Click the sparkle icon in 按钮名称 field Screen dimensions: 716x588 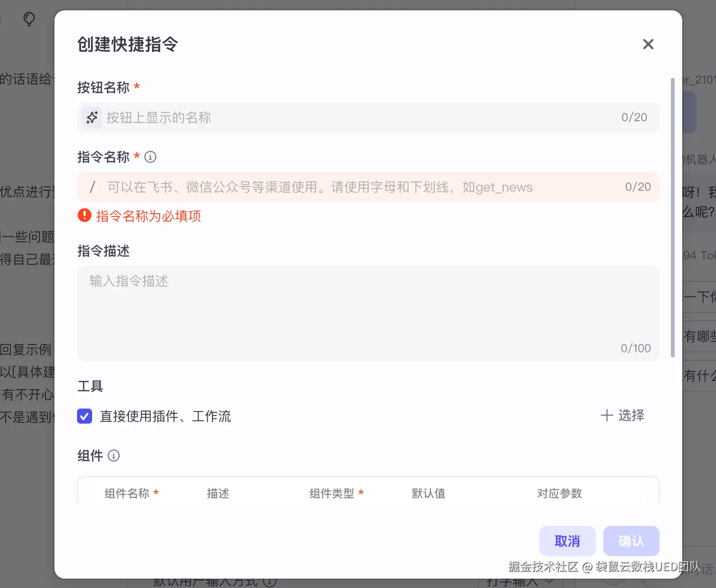click(92, 117)
